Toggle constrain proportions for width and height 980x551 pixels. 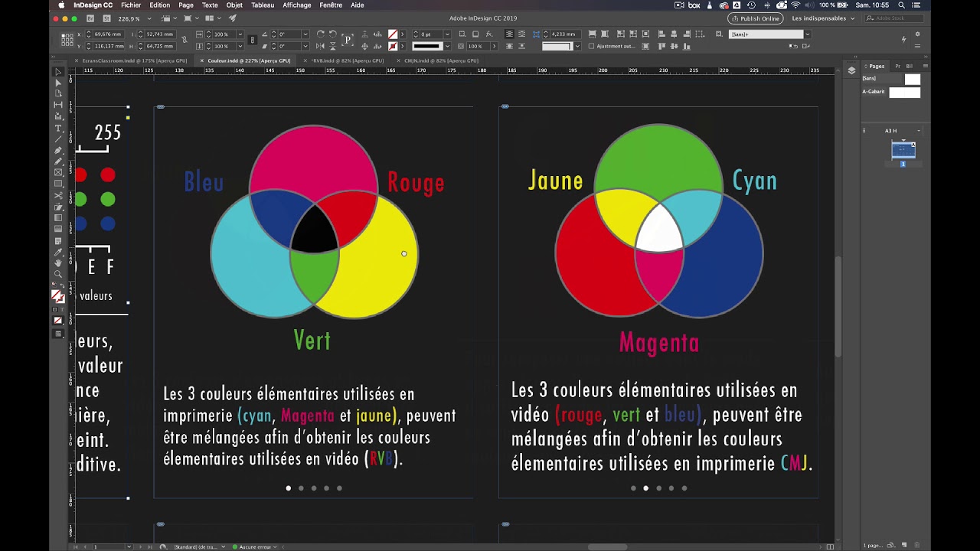point(185,40)
